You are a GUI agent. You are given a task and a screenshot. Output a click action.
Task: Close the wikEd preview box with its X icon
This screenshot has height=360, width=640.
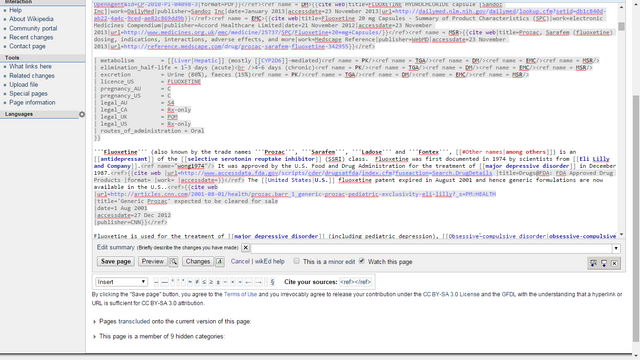pos(614,263)
